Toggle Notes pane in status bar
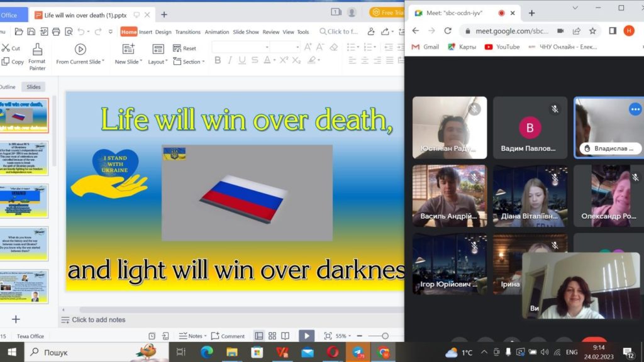The width and height of the screenshot is (644, 362). click(192, 336)
